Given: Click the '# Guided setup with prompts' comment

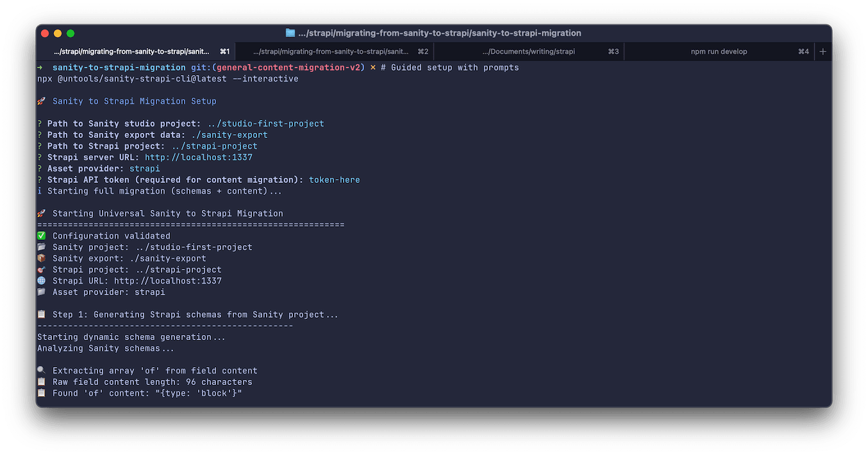Looking at the screenshot, I should pyautogui.click(x=450, y=67).
